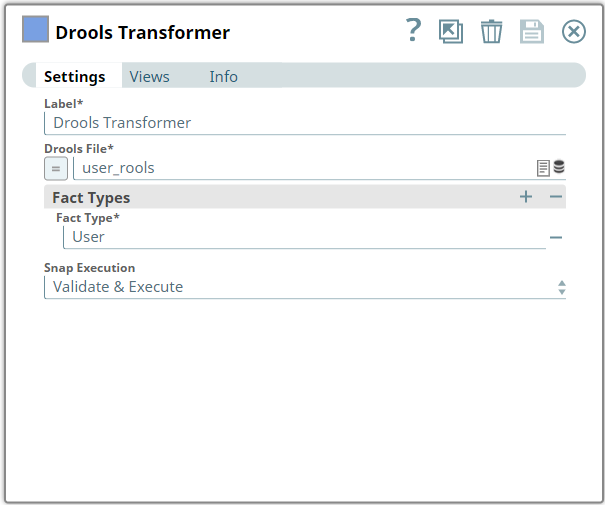Open the help question mark icon

point(413,30)
